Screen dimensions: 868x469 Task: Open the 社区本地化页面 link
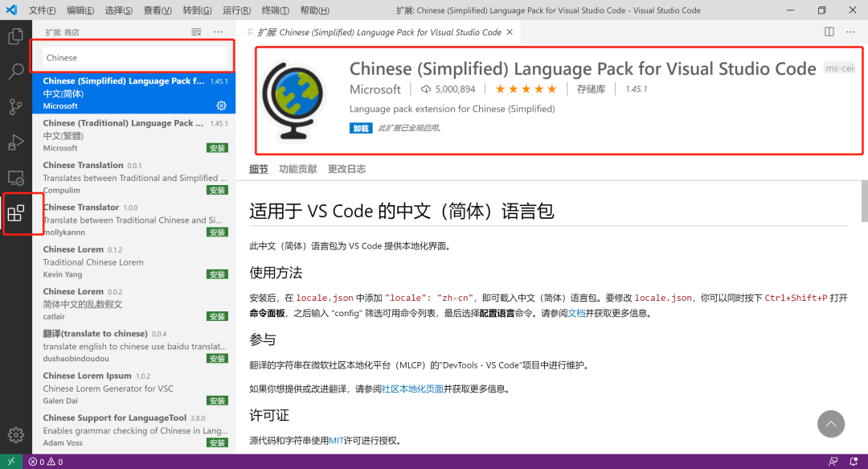click(x=412, y=389)
